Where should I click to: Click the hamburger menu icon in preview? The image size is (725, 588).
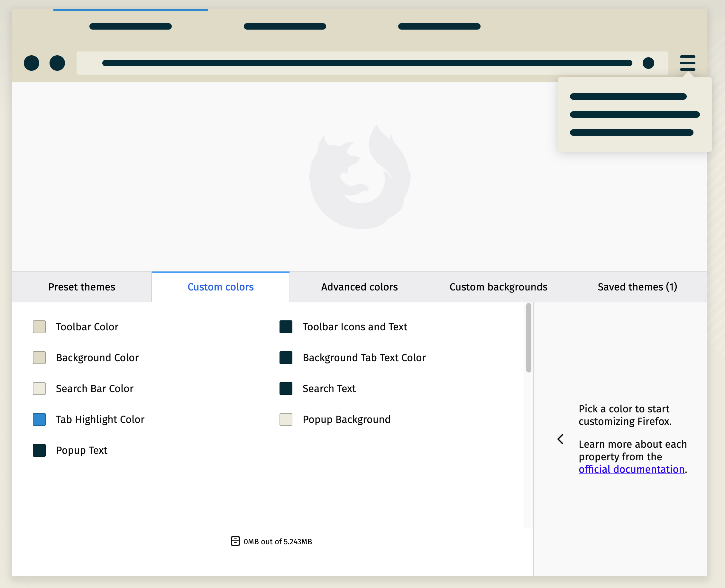click(x=687, y=63)
